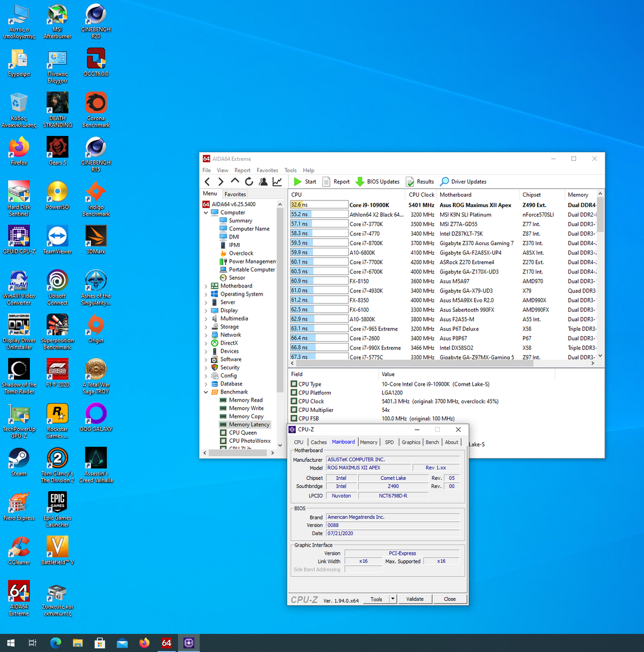The height and width of the screenshot is (652, 644).
Task: Select the Gears 5 desktop icon
Action: click(x=57, y=151)
